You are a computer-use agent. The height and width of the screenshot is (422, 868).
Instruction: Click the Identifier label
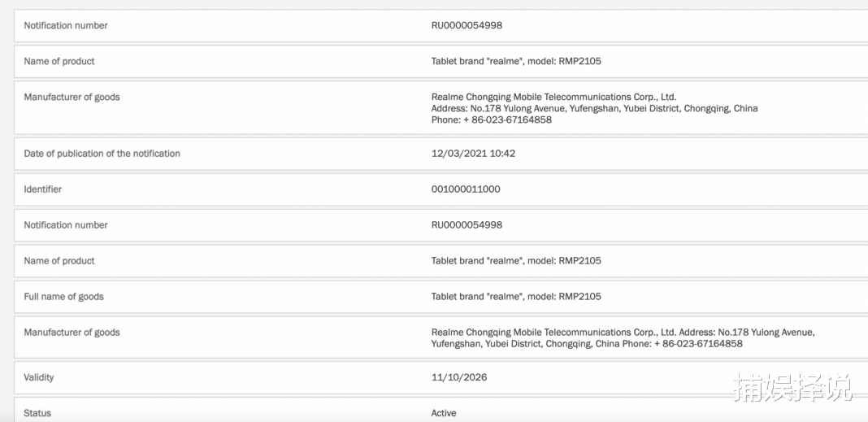tap(42, 189)
